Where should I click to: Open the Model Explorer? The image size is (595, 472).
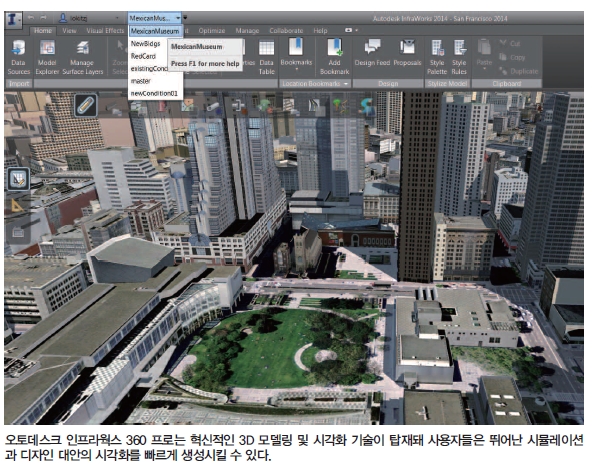click(47, 58)
